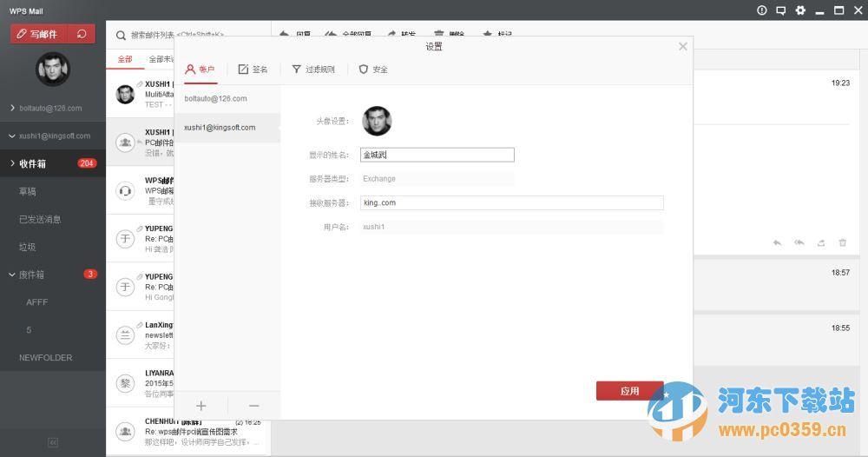The height and width of the screenshot is (457, 868).
Task: Open the 过滤规则 filter rules tab
Action: (x=313, y=70)
